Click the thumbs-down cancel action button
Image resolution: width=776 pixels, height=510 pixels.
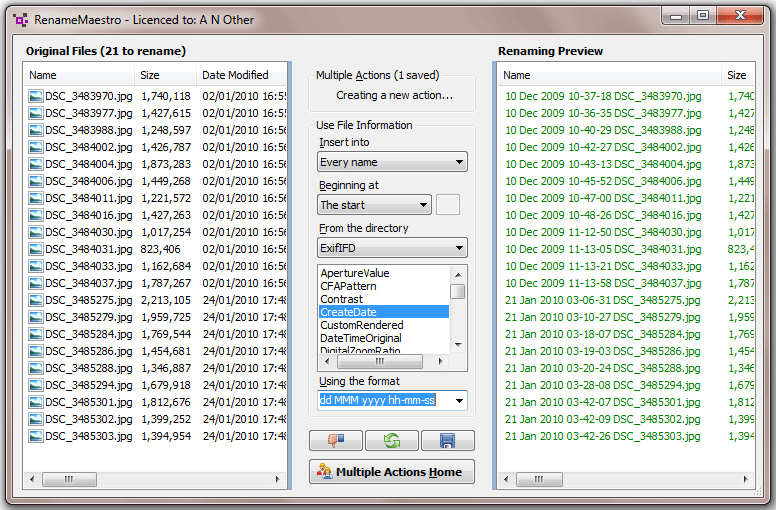click(x=336, y=440)
